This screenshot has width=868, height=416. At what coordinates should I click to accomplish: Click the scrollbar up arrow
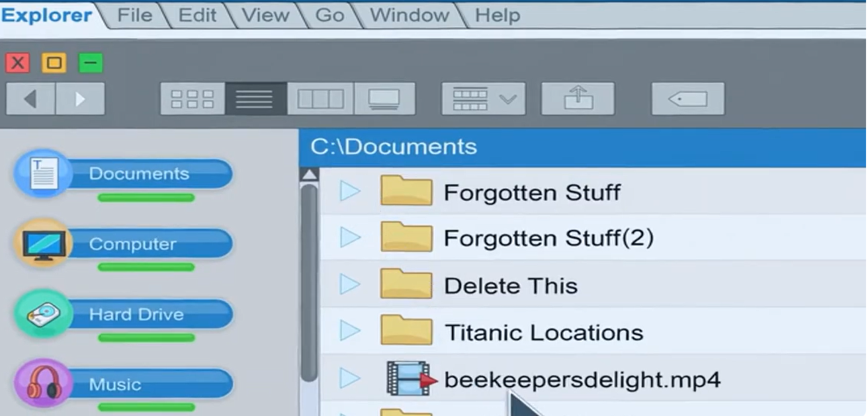(309, 175)
